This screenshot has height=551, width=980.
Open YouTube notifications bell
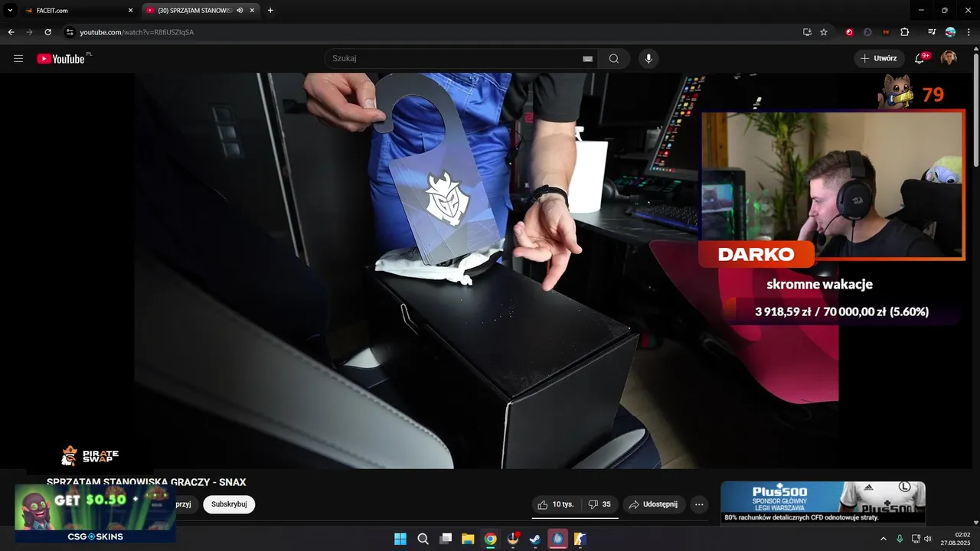pyautogui.click(x=921, y=58)
